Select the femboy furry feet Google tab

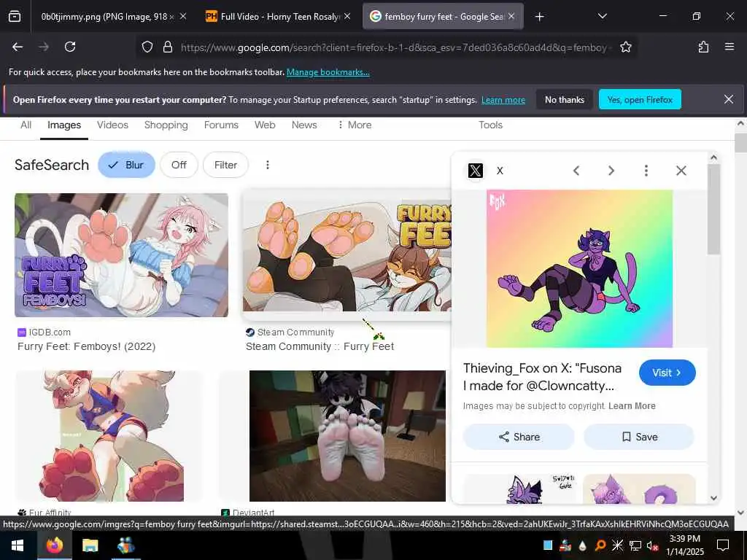click(x=443, y=17)
